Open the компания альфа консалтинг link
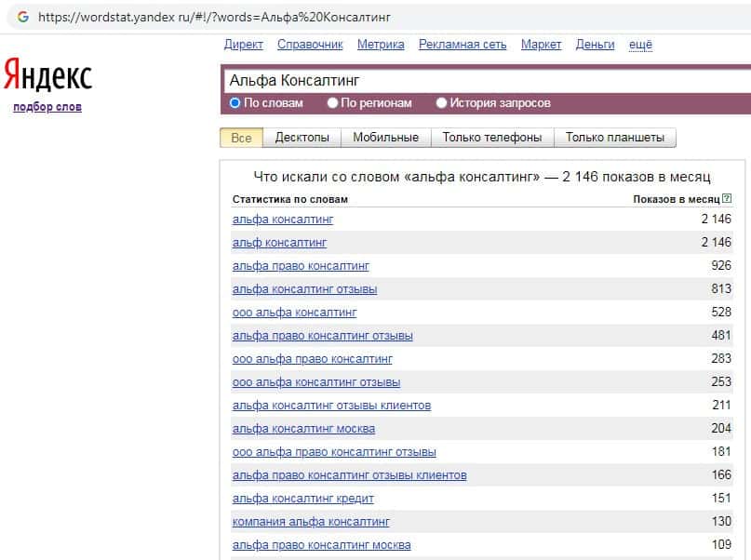This screenshot has width=751, height=560. click(311, 521)
